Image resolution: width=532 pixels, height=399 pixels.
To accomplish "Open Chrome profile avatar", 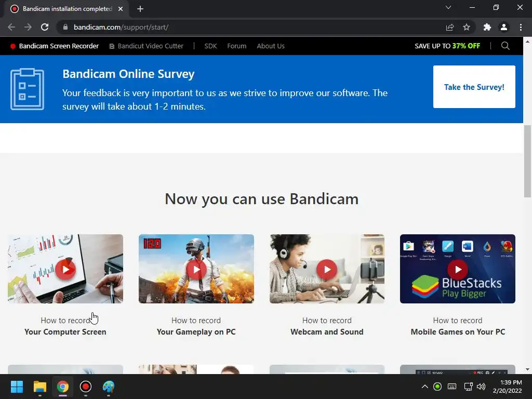I will coord(504,27).
